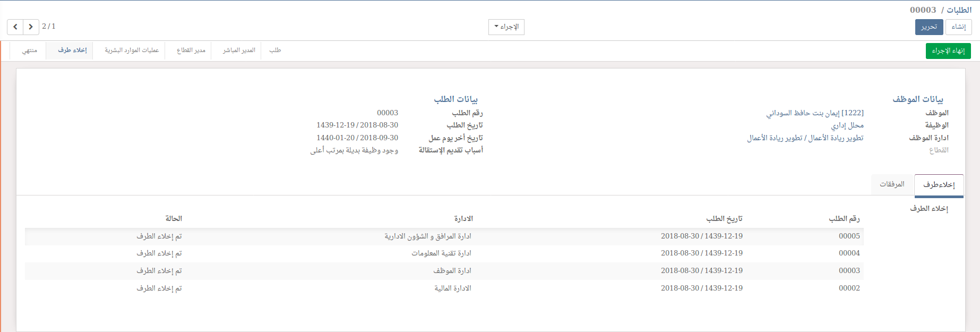Go to previous record with left arrow

[15, 27]
